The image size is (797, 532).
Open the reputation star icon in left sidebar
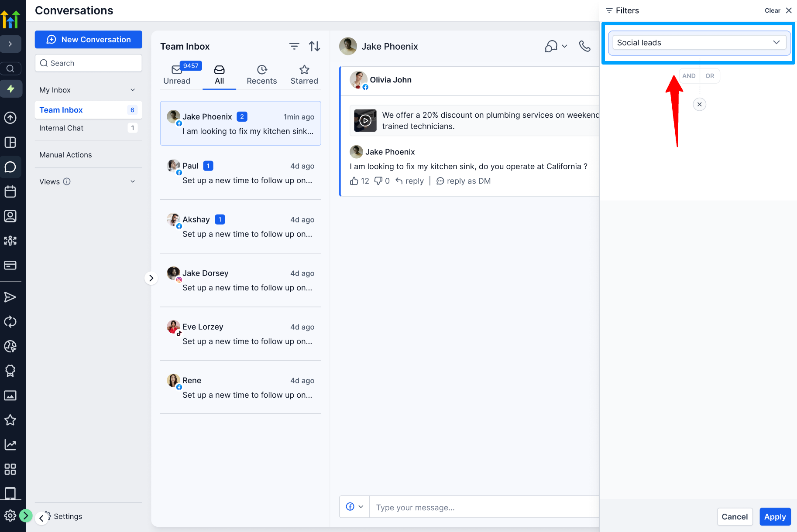point(10,420)
